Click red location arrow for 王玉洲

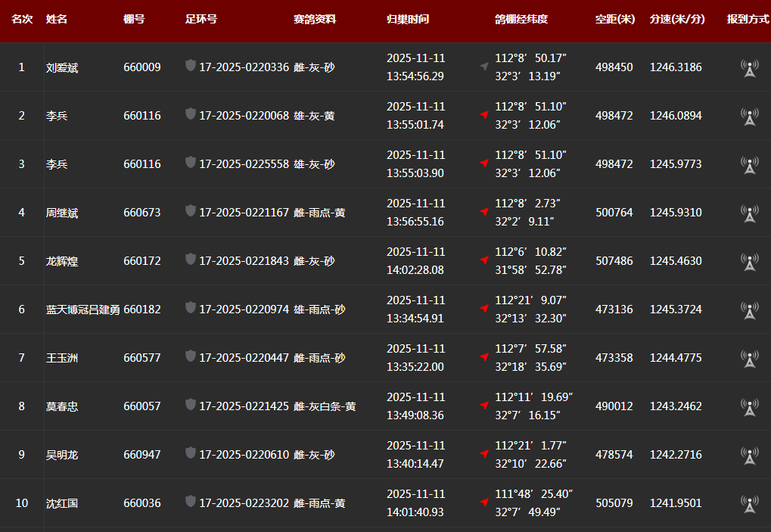(484, 357)
